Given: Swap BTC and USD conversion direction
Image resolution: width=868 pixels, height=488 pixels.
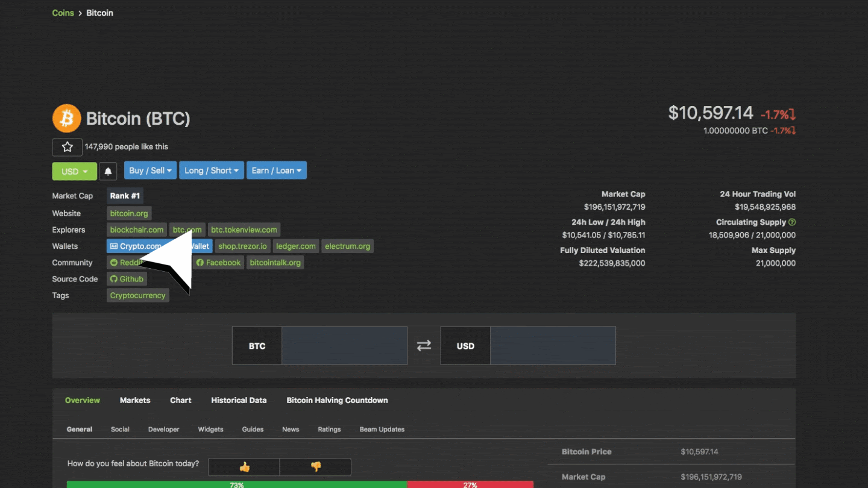Looking at the screenshot, I should pos(424,345).
